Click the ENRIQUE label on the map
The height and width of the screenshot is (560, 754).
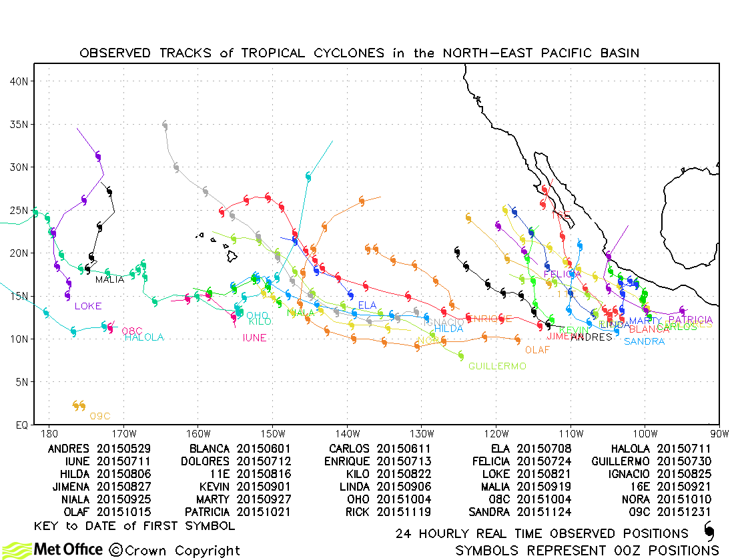tap(491, 319)
